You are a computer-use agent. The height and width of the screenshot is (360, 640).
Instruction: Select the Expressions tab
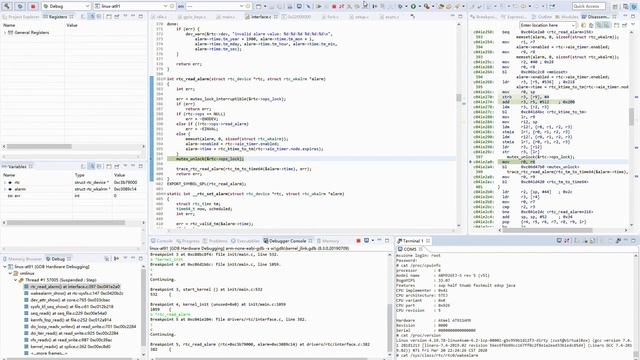[x=513, y=17]
